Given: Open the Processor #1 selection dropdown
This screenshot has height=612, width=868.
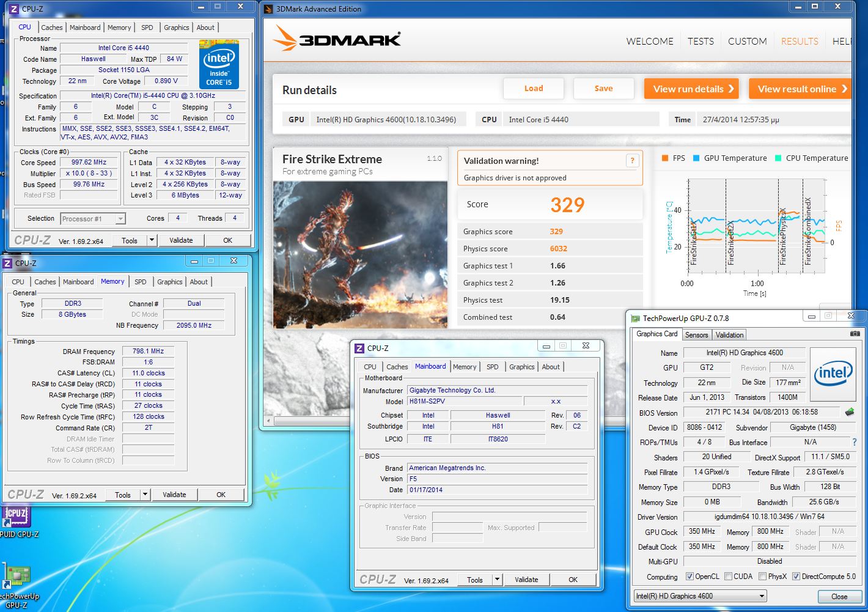Looking at the screenshot, I should (x=93, y=218).
